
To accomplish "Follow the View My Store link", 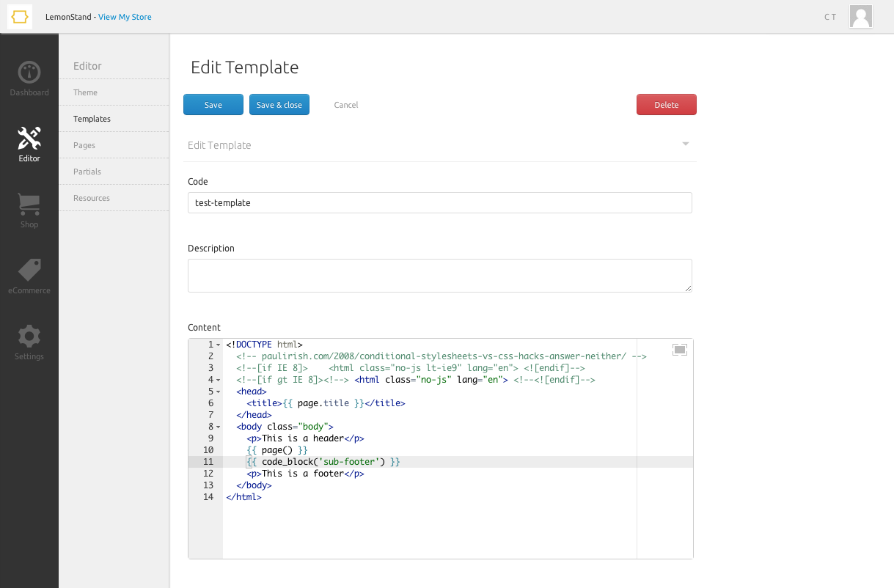I will coord(125,17).
